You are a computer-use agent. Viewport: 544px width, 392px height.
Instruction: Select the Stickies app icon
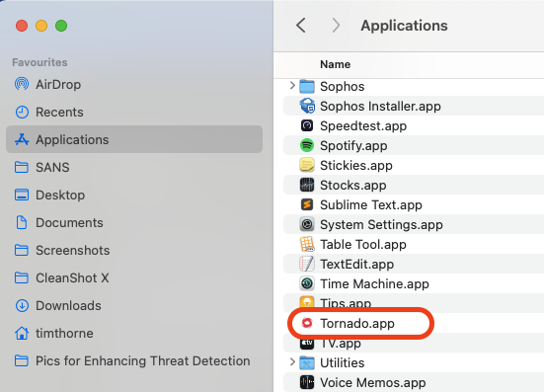tap(307, 165)
